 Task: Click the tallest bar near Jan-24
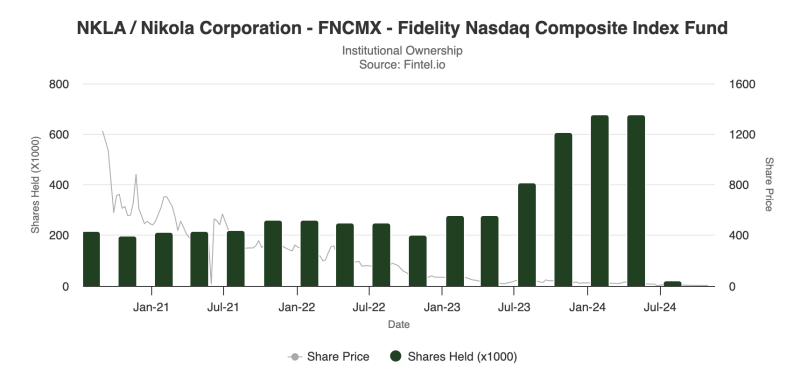(x=599, y=201)
